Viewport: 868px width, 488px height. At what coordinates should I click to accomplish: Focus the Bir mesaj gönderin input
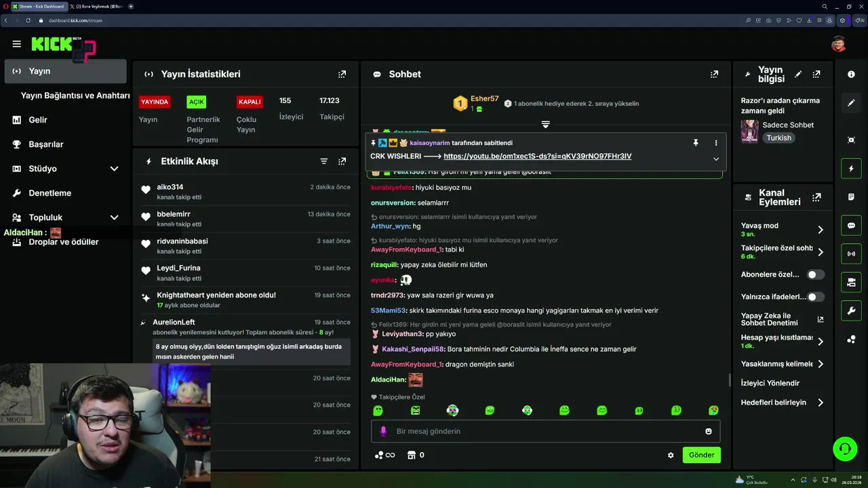coord(545,431)
